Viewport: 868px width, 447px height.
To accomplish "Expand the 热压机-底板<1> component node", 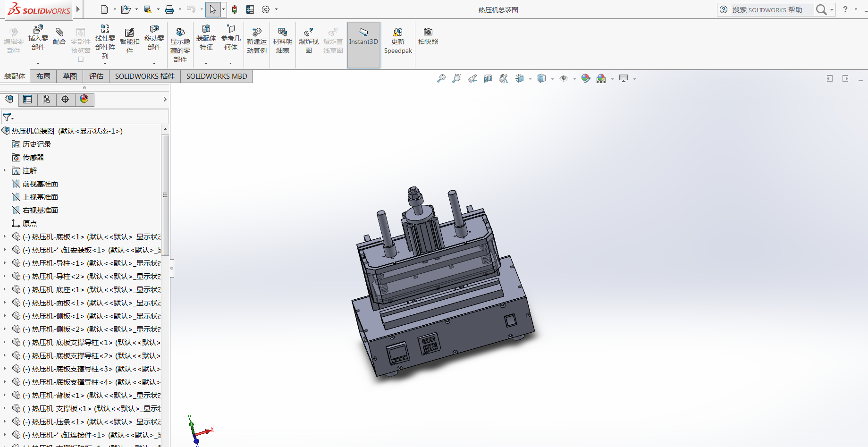I will [5, 236].
